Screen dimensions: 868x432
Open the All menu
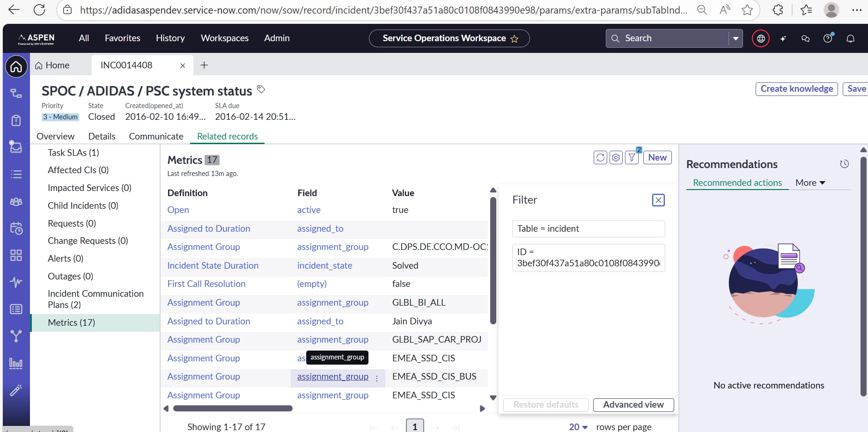click(84, 38)
